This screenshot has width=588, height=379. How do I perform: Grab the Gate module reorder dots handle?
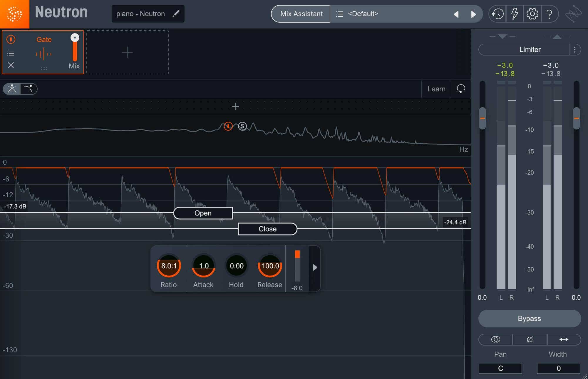click(x=44, y=68)
